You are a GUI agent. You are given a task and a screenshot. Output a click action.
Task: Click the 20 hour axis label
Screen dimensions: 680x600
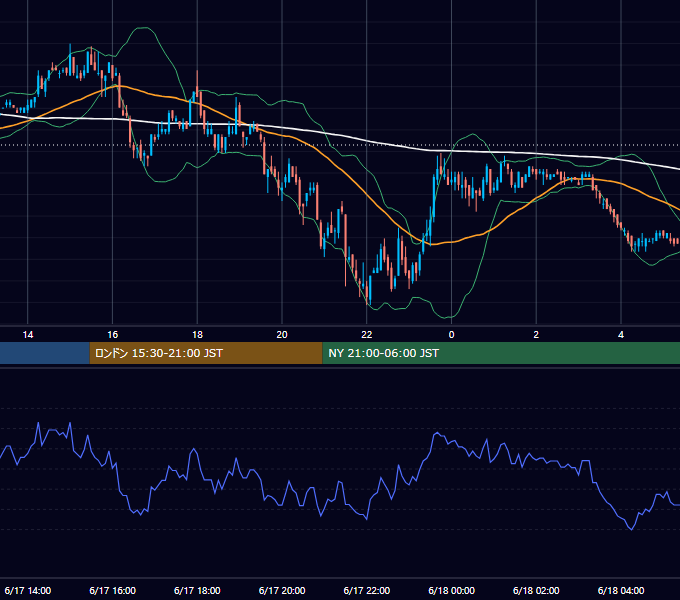[x=282, y=335]
